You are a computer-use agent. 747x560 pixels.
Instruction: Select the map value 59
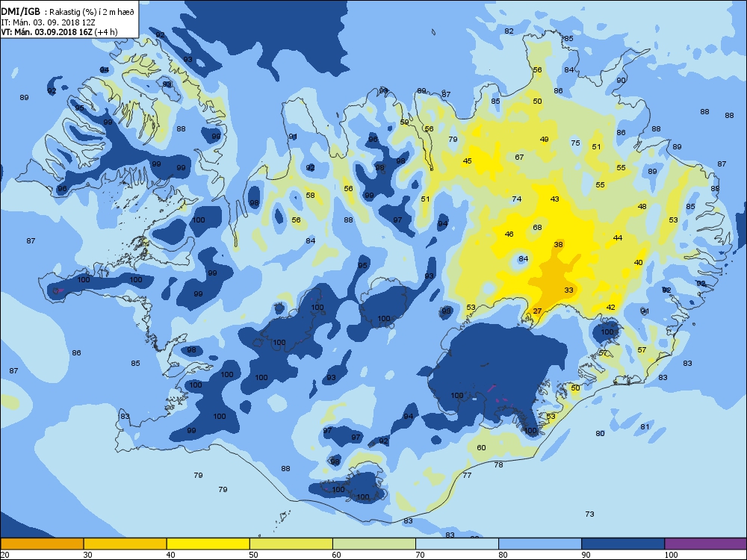pyautogui.click(x=404, y=122)
